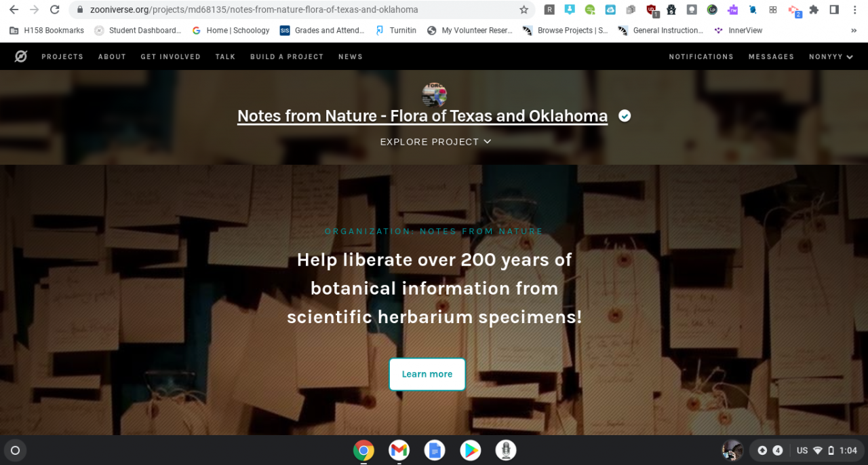Select Build a Project
The width and height of the screenshot is (868, 465).
point(287,57)
